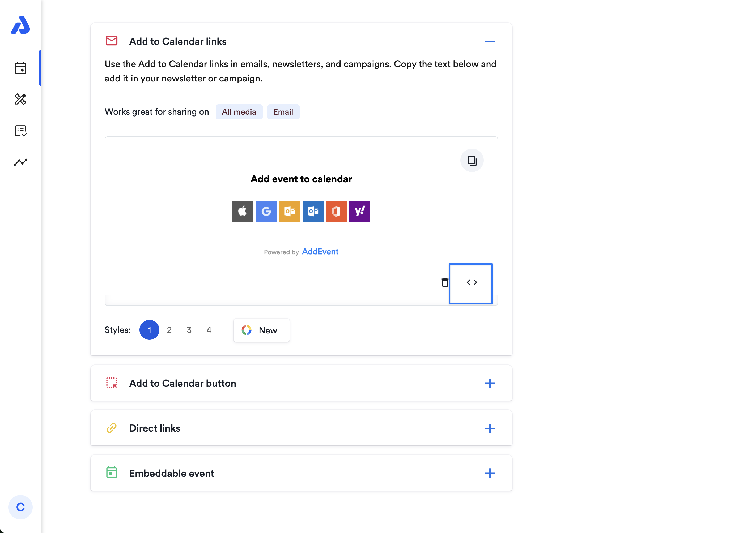
Task: Open the AddEvent link
Action: pos(320,252)
